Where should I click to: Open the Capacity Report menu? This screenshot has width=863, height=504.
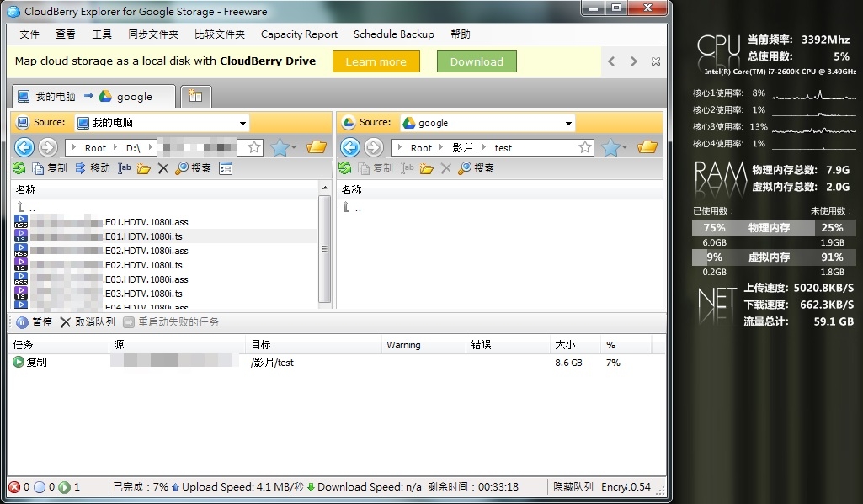pyautogui.click(x=299, y=34)
